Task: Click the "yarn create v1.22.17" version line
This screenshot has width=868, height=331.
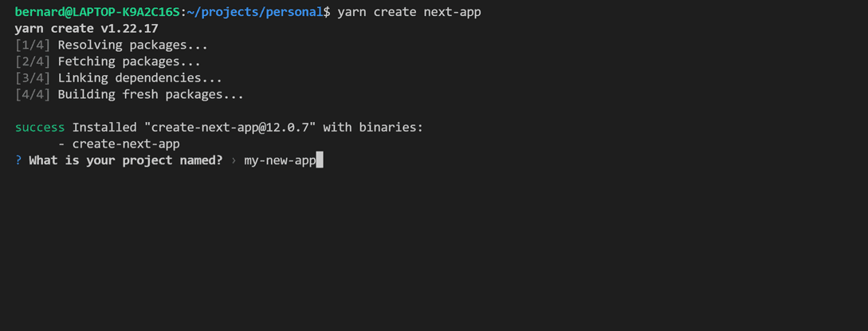Action: [x=86, y=29]
